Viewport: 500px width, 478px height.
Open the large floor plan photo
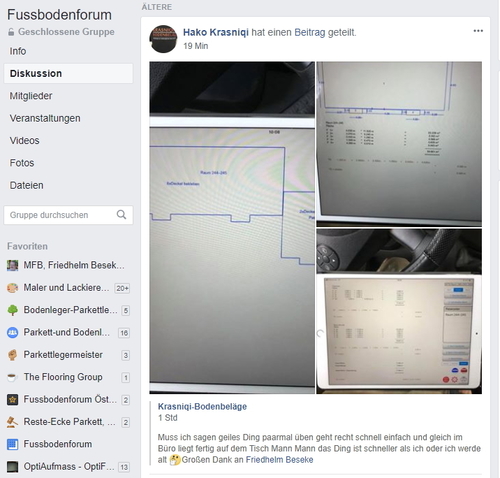click(x=232, y=227)
